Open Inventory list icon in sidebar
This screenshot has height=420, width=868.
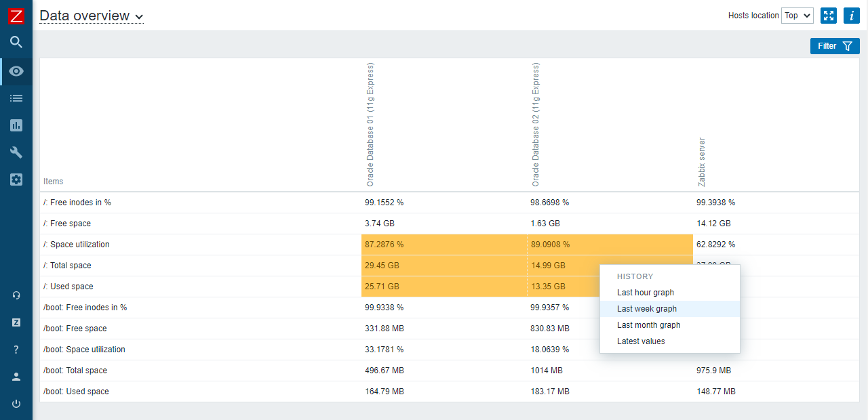click(16, 98)
